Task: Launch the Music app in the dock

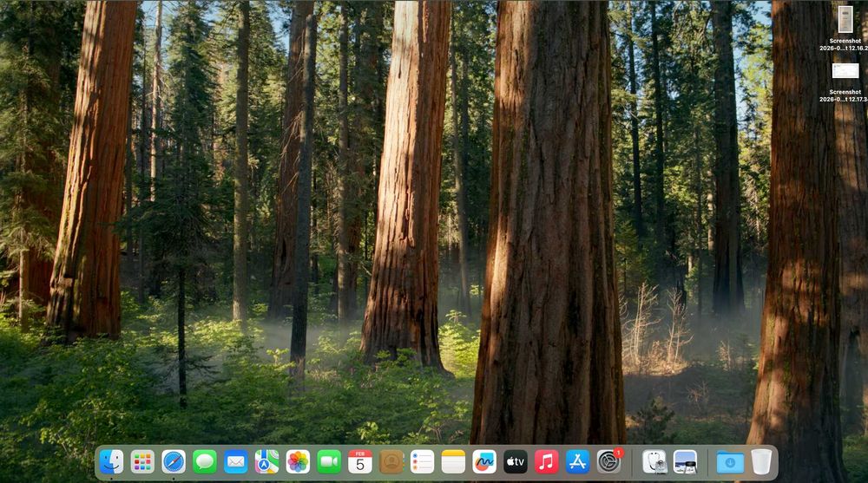Action: [x=546, y=461]
